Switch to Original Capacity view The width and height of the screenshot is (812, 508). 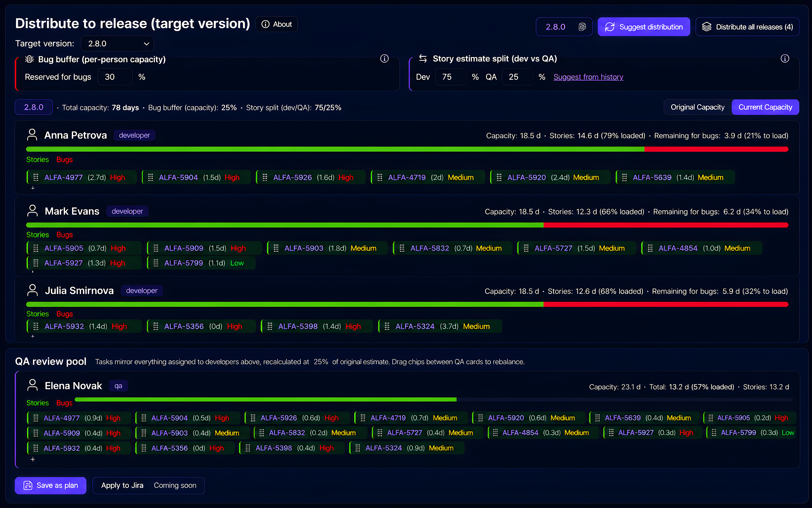[x=697, y=107]
